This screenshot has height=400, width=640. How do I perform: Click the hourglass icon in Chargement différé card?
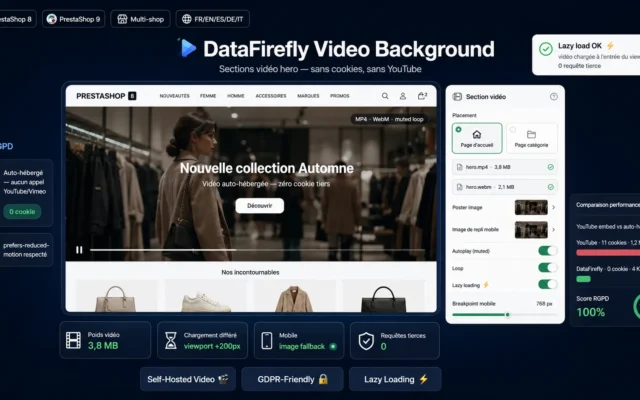pyautogui.click(x=171, y=340)
